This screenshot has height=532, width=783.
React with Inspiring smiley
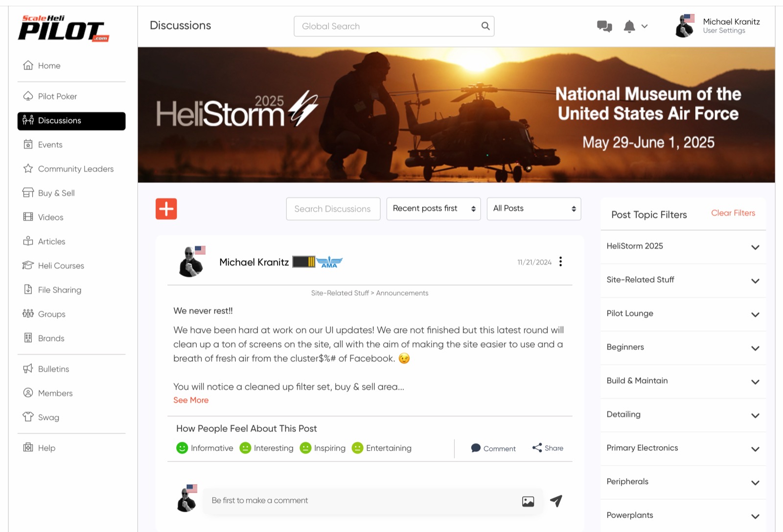click(x=305, y=448)
